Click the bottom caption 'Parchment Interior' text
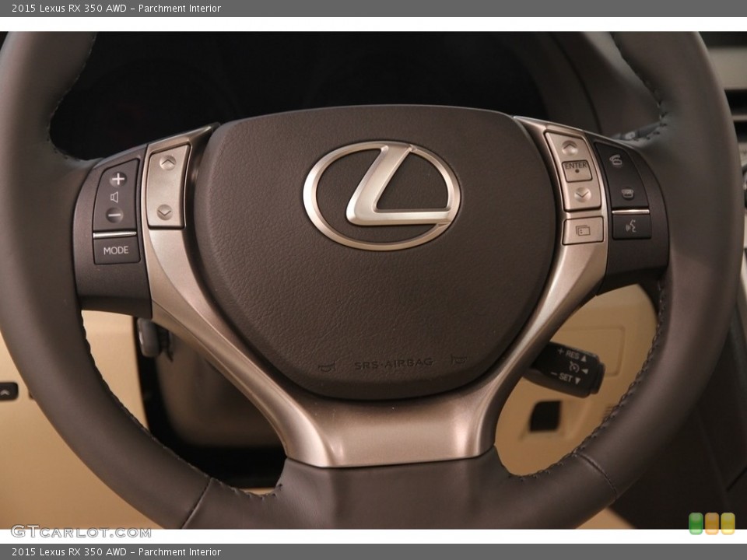The image size is (747, 560). [x=180, y=552]
